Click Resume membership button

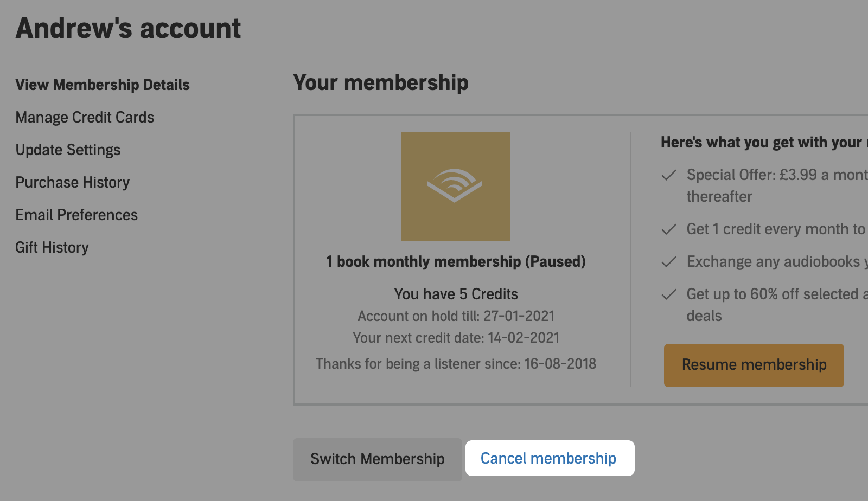[754, 365]
